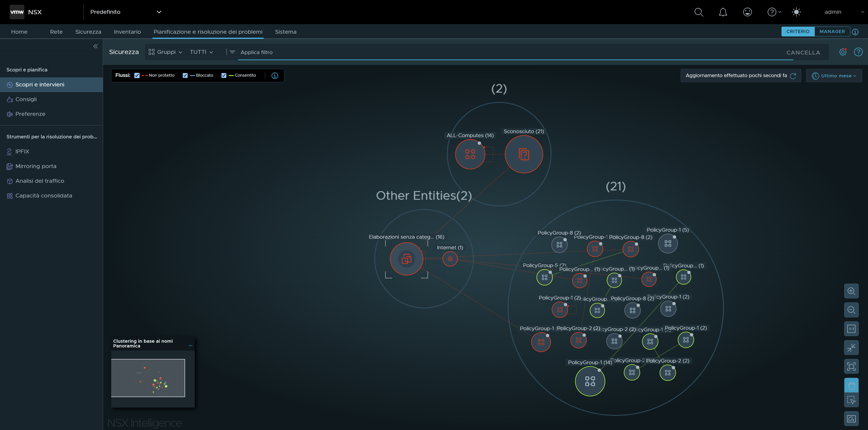Toggle Bloccato flows checkbox
This screenshot has width=868, height=430.
(185, 76)
